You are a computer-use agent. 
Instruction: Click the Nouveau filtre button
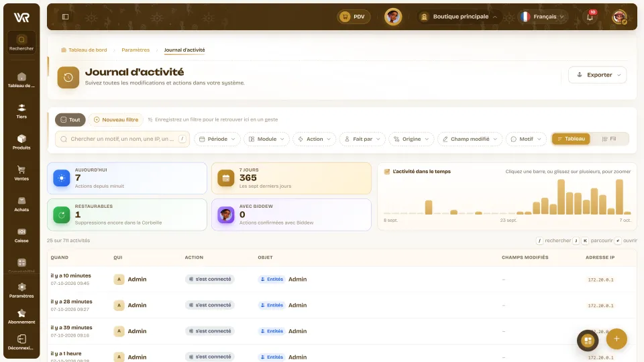pos(116,119)
